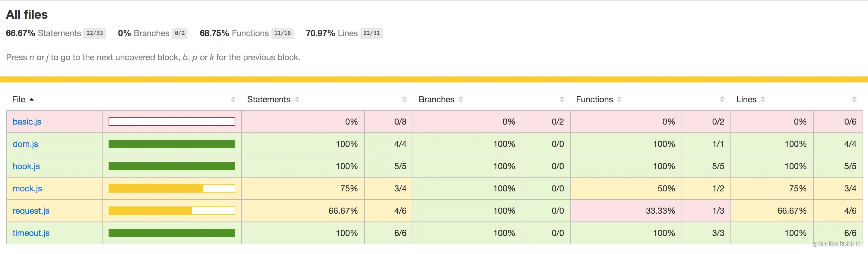
Task: Open timeout.js coverage details
Action: tap(31, 233)
